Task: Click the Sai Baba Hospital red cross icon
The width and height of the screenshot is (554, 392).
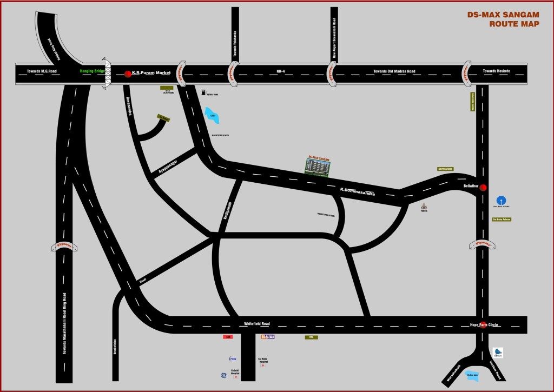Action: 263,366
